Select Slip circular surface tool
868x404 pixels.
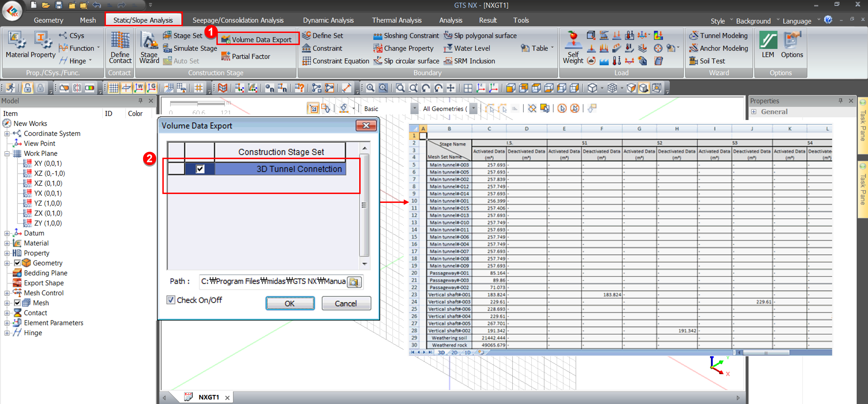(406, 61)
